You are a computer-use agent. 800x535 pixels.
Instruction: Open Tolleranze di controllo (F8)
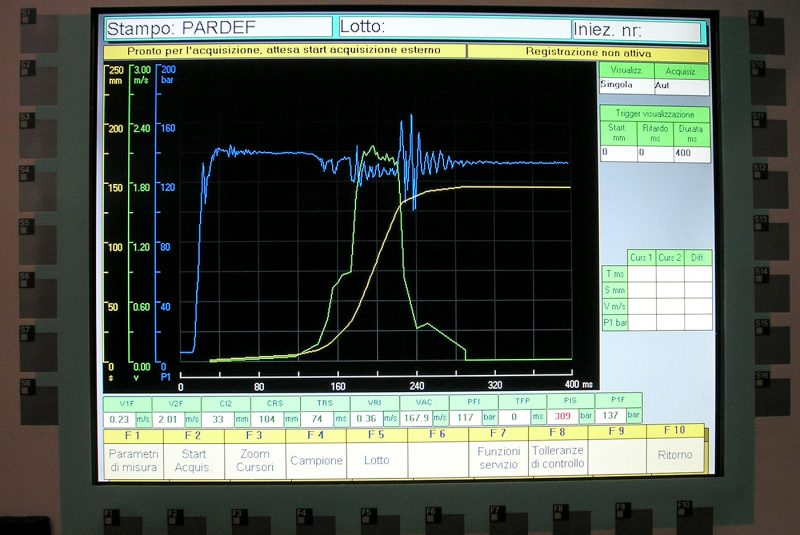[558, 458]
